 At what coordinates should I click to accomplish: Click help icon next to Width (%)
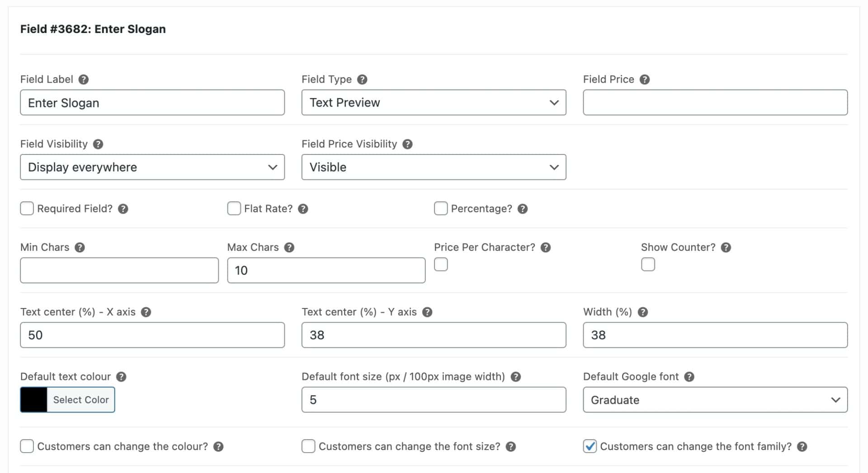[x=643, y=312]
